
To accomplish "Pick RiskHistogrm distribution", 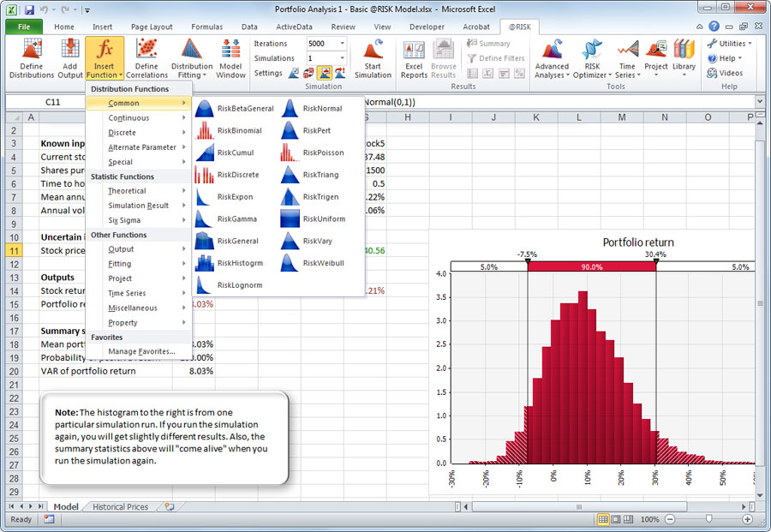I will click(229, 264).
